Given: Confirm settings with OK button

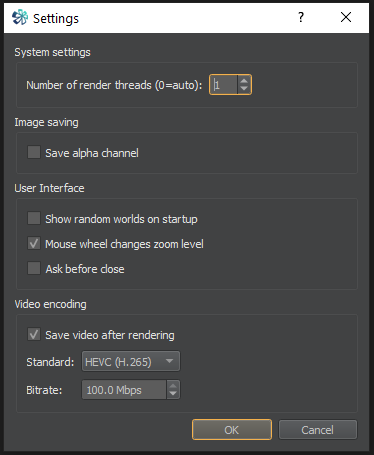Looking at the screenshot, I should [x=232, y=430].
